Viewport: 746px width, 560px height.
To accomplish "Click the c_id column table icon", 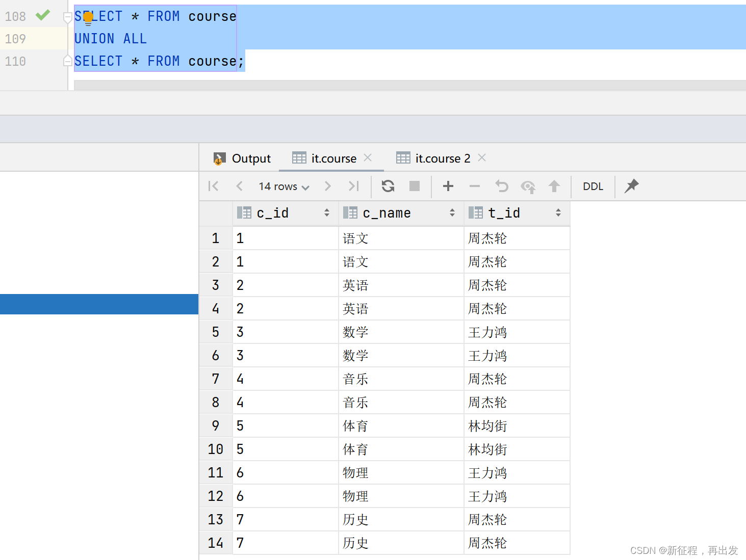I will (x=244, y=213).
